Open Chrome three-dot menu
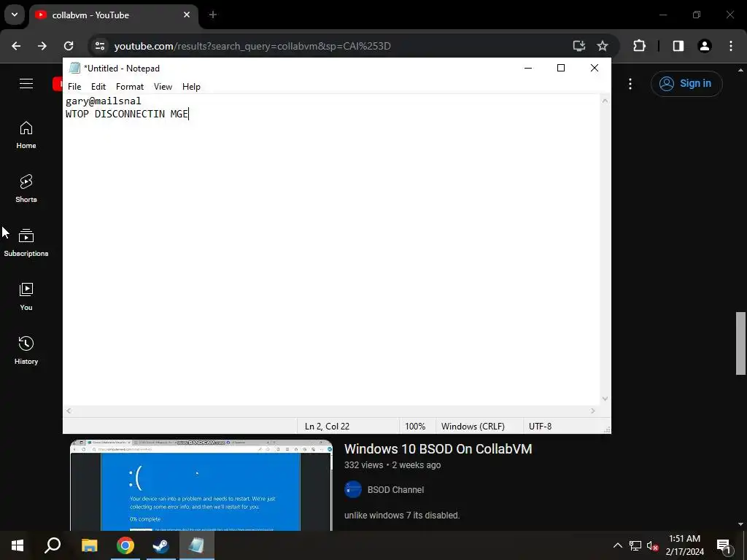The height and width of the screenshot is (560, 747). [x=731, y=46]
